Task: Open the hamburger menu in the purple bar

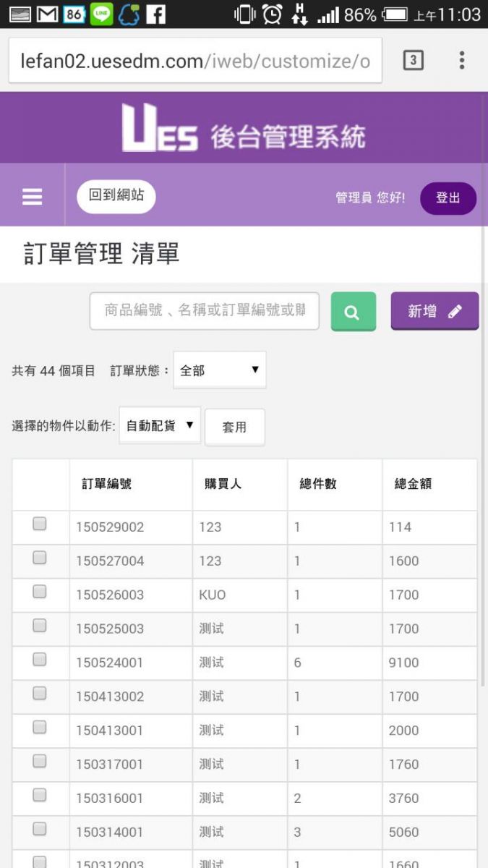Action: (x=33, y=197)
